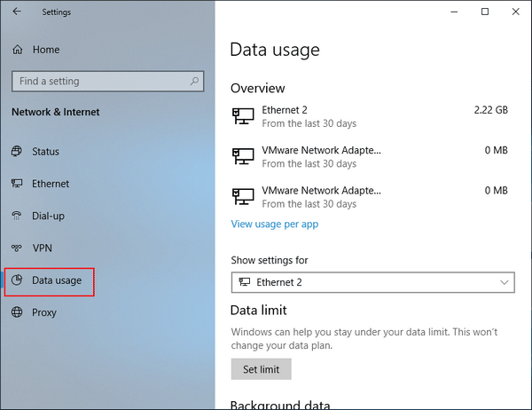Select Data usage in sidebar
532x410 pixels.
(49, 282)
